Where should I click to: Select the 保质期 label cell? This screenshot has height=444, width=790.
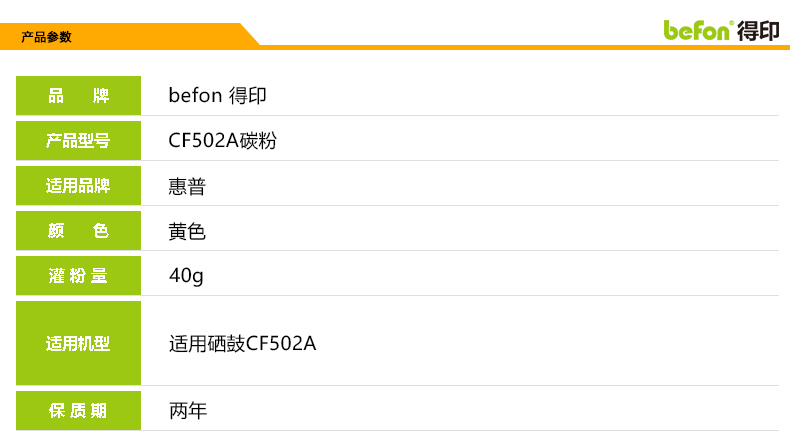coord(78,411)
